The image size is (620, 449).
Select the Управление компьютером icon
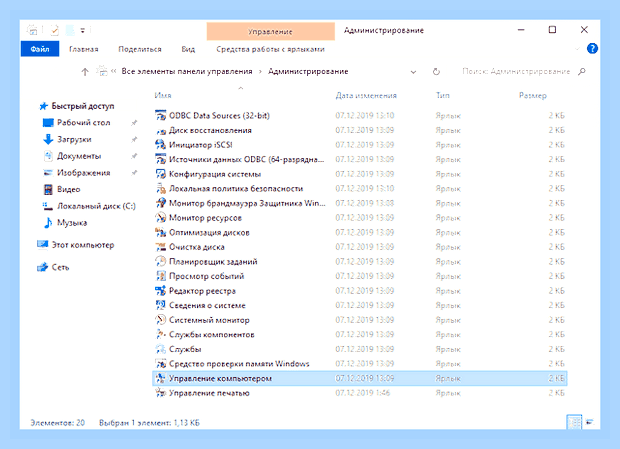click(161, 378)
